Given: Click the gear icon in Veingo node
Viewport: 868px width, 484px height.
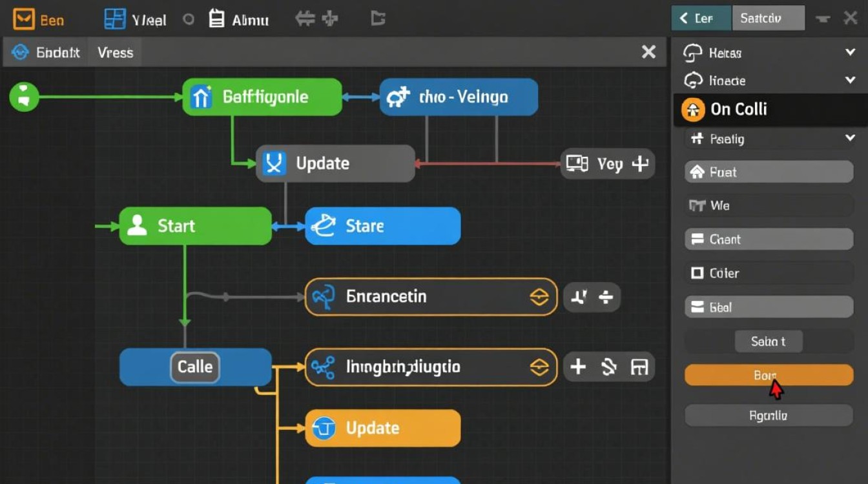Looking at the screenshot, I should click(398, 97).
